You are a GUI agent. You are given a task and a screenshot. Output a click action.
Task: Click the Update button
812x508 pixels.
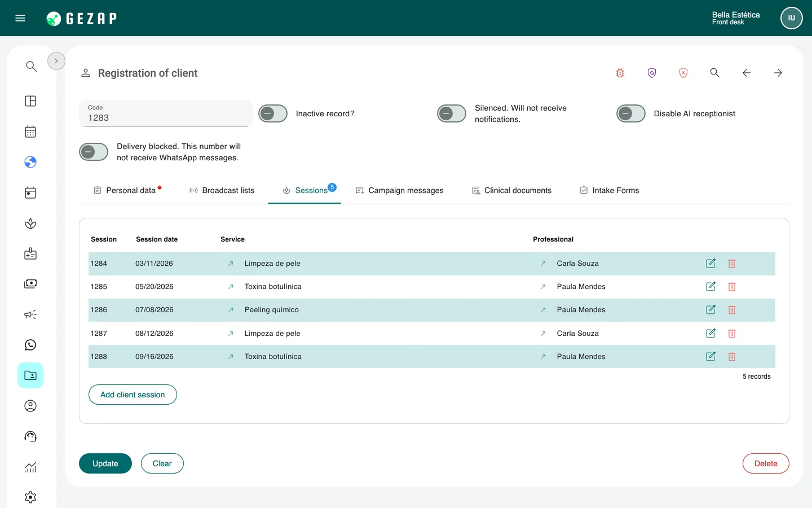[x=105, y=463]
